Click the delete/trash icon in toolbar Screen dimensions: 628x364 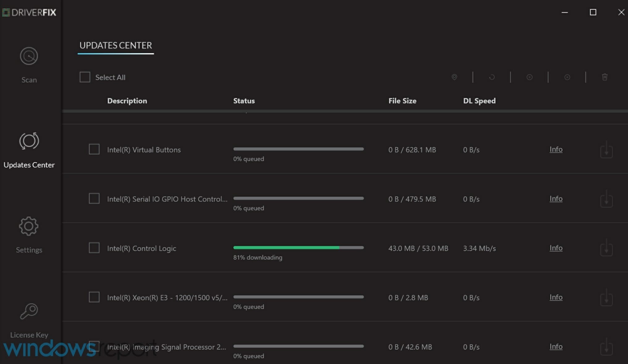[x=605, y=77]
